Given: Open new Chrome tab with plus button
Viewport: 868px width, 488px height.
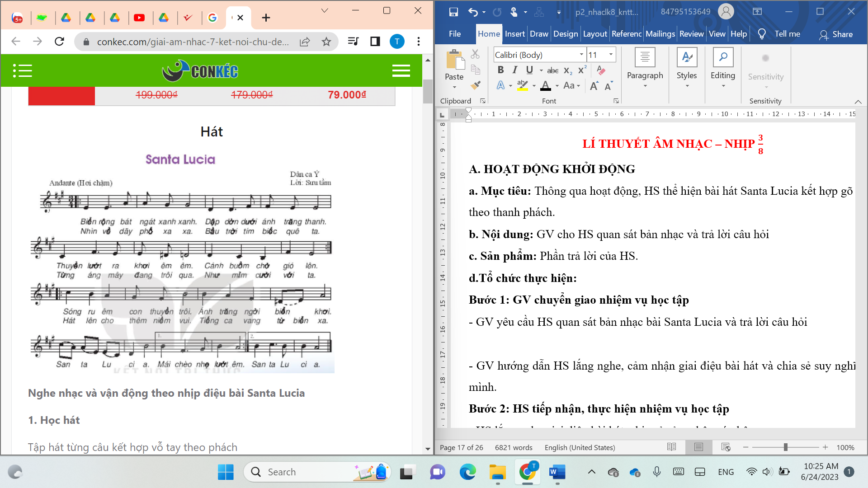Looking at the screenshot, I should coord(266,18).
